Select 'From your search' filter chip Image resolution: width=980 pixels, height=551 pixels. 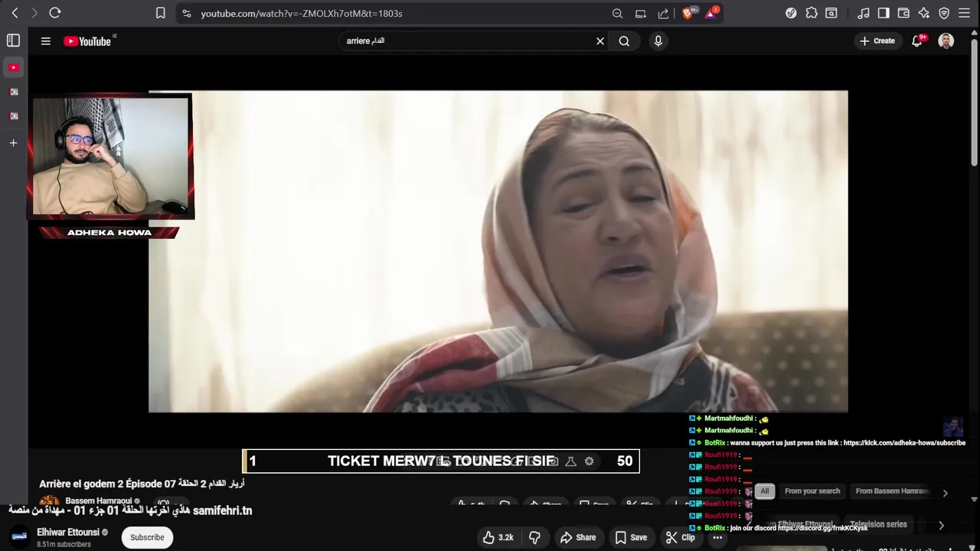coord(812,491)
